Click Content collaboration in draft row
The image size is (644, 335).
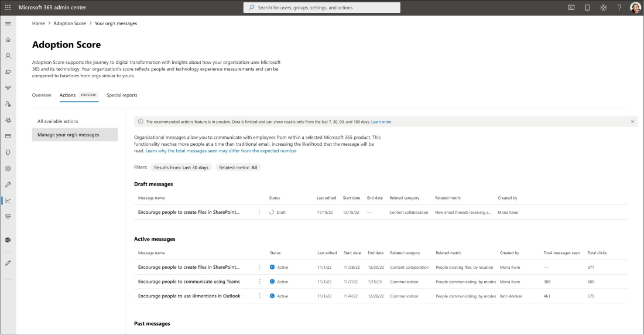pos(409,213)
